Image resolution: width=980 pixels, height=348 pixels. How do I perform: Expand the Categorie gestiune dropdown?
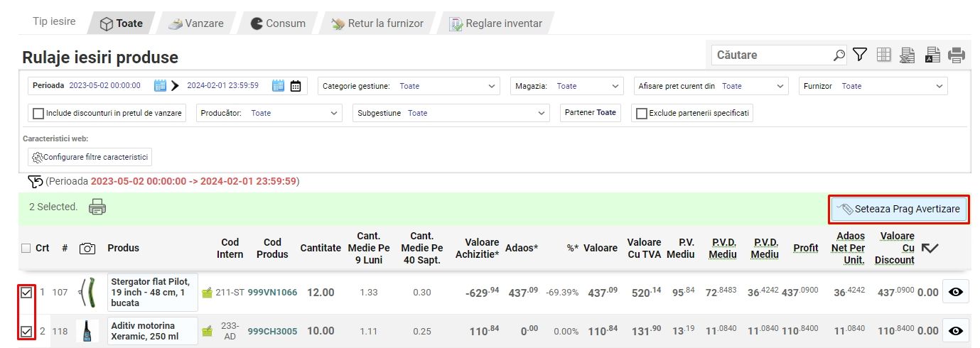pyautogui.click(x=408, y=86)
